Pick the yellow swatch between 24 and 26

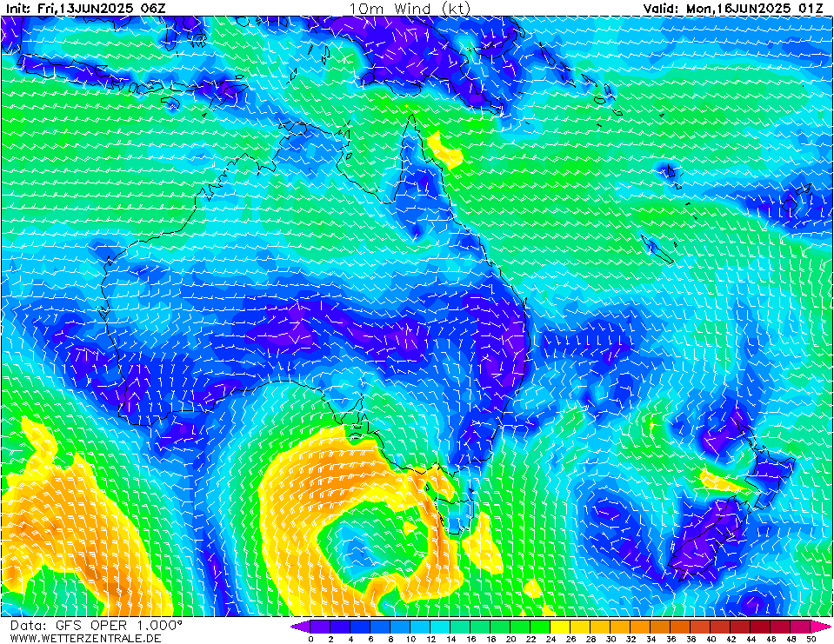click(x=560, y=627)
